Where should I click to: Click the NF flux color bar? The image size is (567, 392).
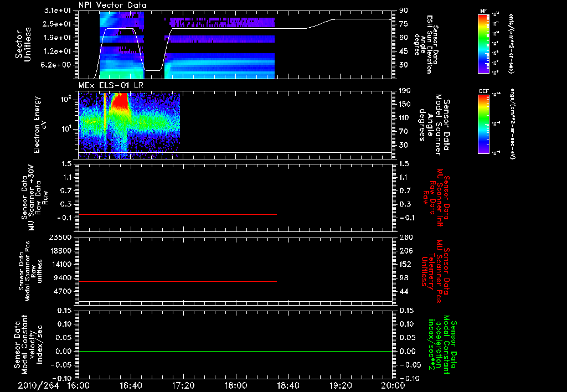483,43
